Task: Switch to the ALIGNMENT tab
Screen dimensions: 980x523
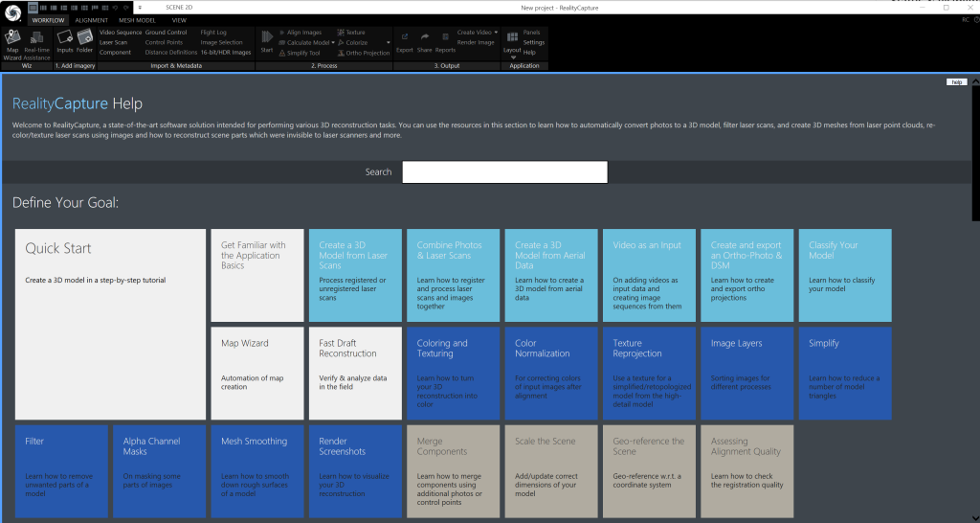Action: point(91,21)
